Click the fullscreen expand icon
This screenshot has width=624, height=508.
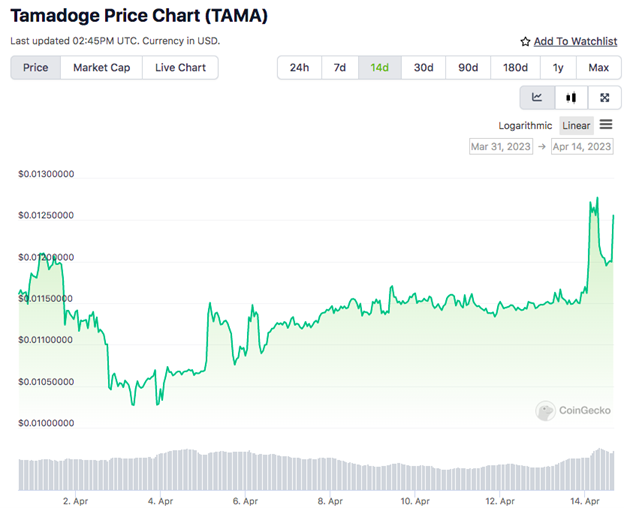point(604,97)
